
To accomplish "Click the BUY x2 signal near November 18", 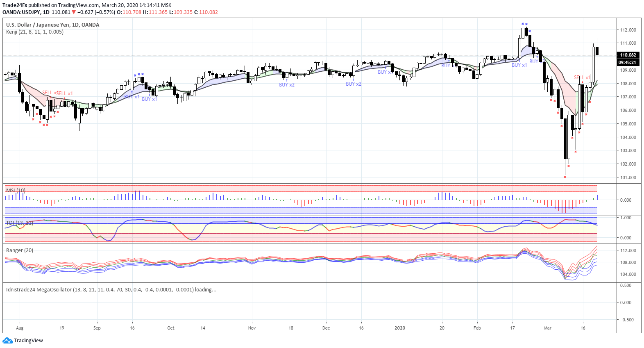I will tap(287, 85).
